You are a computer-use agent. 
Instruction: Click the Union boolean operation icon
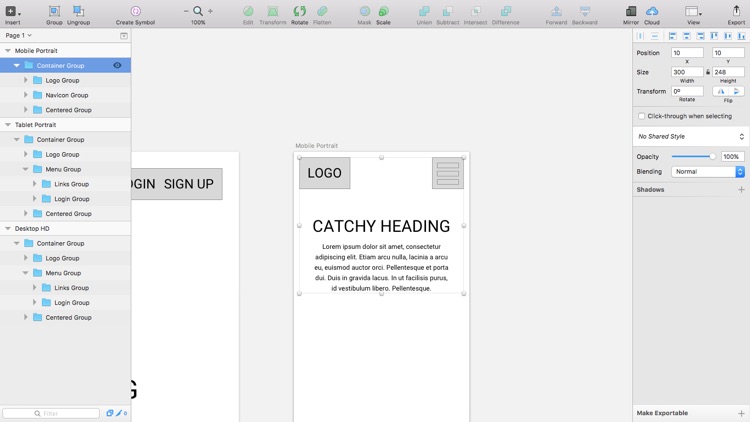click(424, 12)
